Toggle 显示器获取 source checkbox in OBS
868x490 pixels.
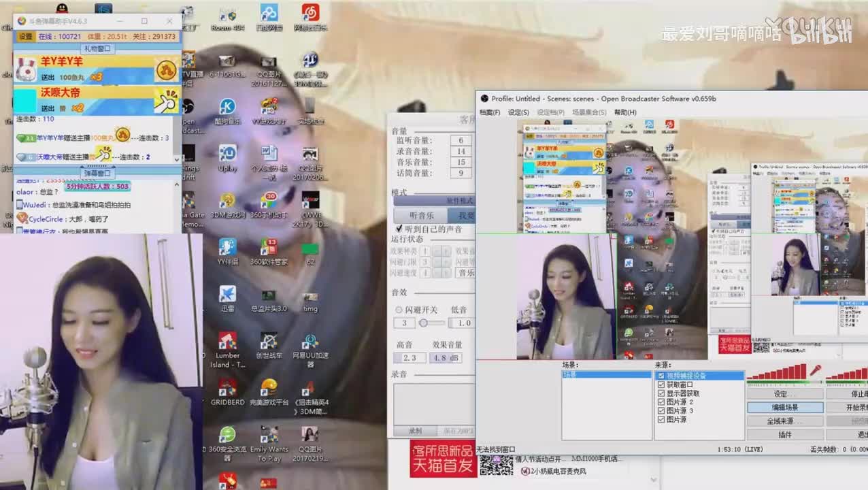(661, 393)
